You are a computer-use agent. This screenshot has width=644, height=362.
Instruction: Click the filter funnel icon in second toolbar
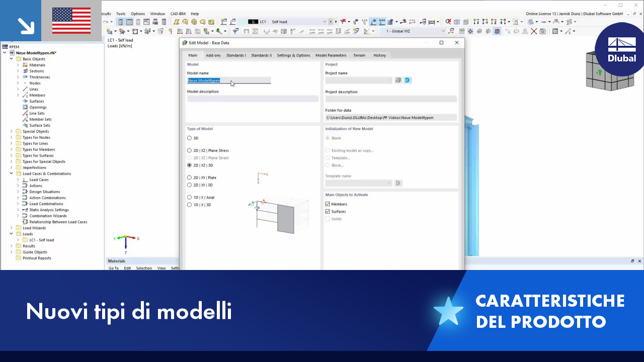coord(235,31)
